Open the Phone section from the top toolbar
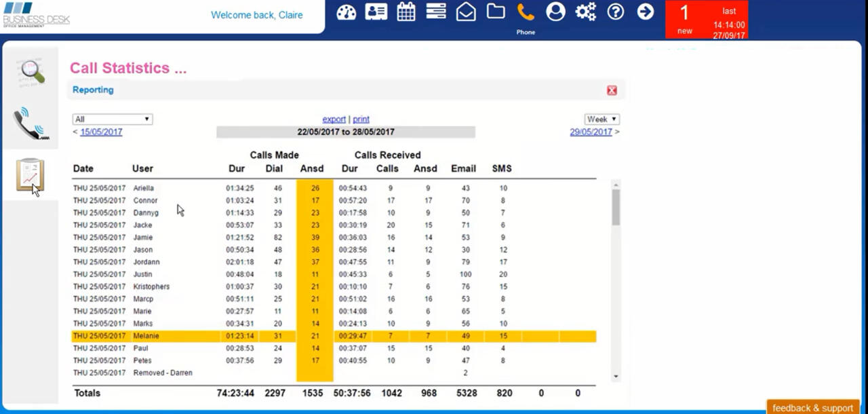Screen dimensions: 868x414 pos(526,12)
